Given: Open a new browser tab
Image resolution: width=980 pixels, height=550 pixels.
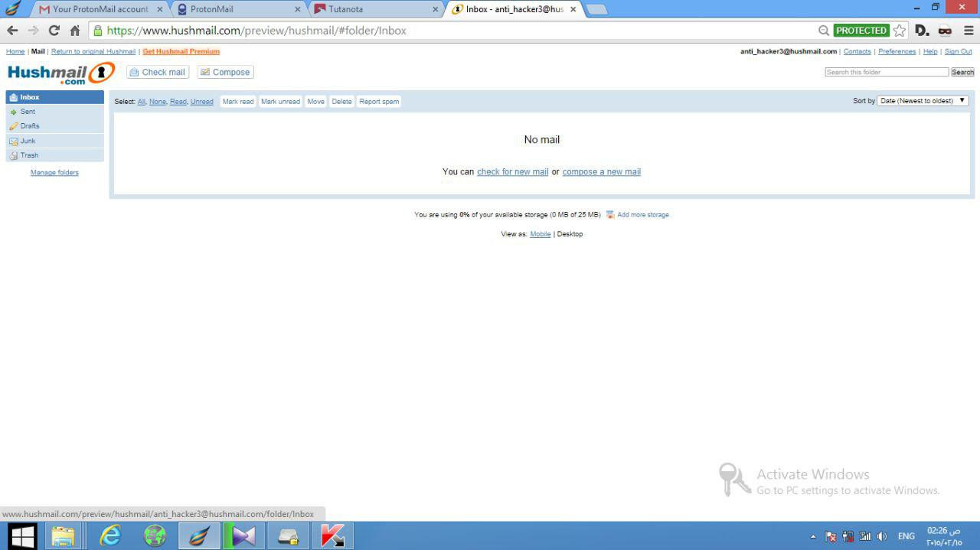Looking at the screenshot, I should 596,9.
